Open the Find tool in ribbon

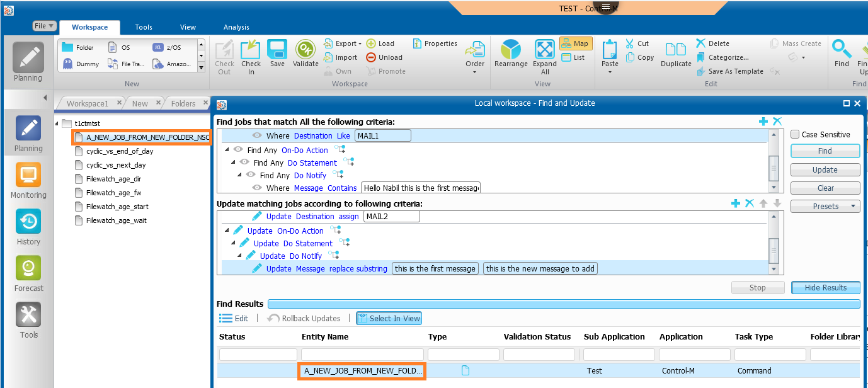(x=842, y=54)
